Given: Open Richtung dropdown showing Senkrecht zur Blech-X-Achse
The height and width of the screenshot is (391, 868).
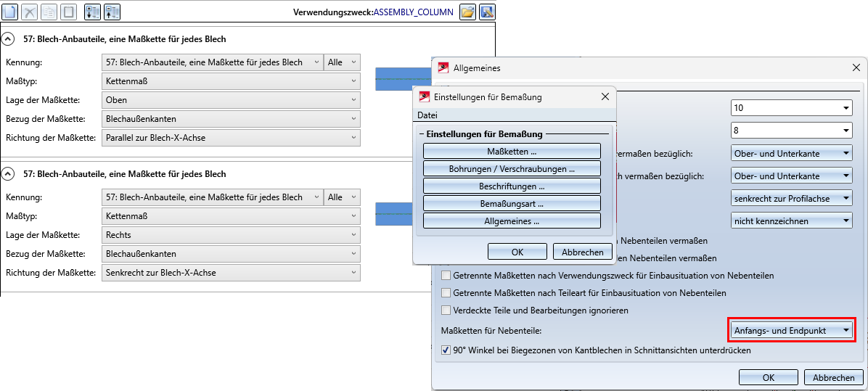Looking at the screenshot, I should click(231, 273).
